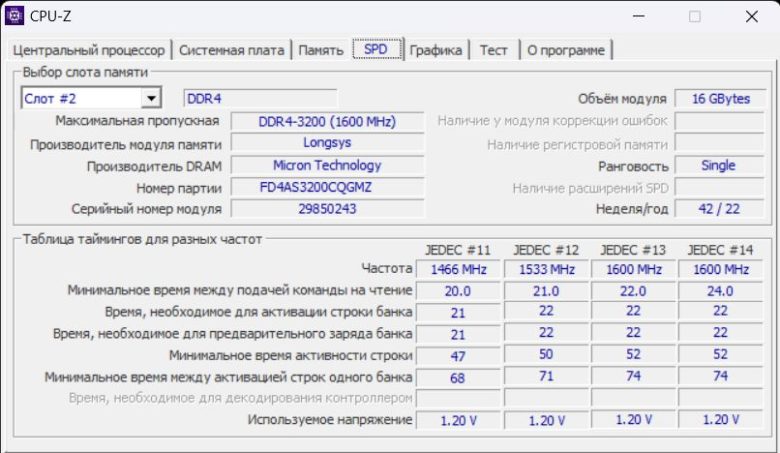
Task: Click the 68 bank cycle time cell
Action: click(458, 377)
